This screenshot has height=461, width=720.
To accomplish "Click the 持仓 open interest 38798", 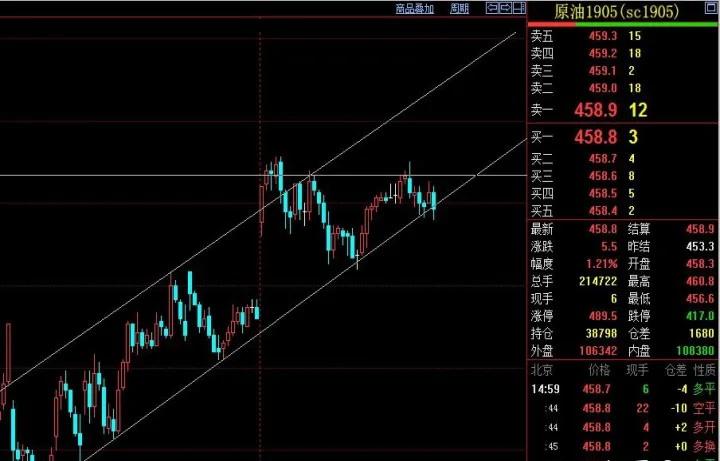I will pyautogui.click(x=602, y=333).
